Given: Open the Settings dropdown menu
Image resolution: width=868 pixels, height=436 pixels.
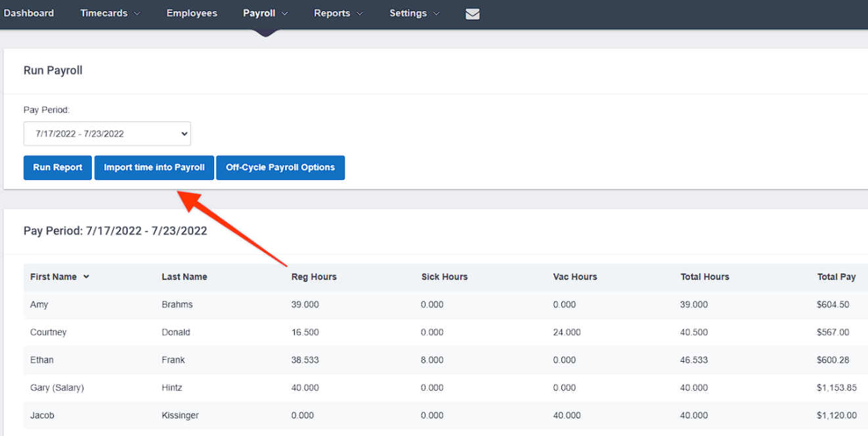Looking at the screenshot, I should (414, 13).
